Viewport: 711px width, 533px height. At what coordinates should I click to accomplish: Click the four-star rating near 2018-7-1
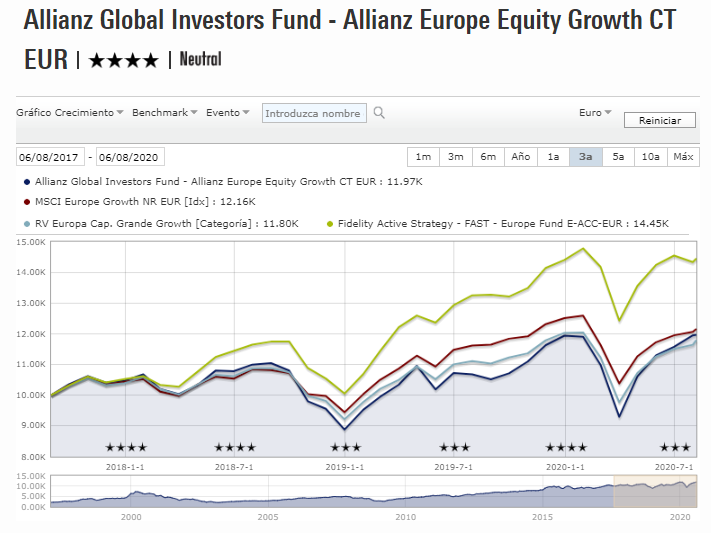click(235, 447)
